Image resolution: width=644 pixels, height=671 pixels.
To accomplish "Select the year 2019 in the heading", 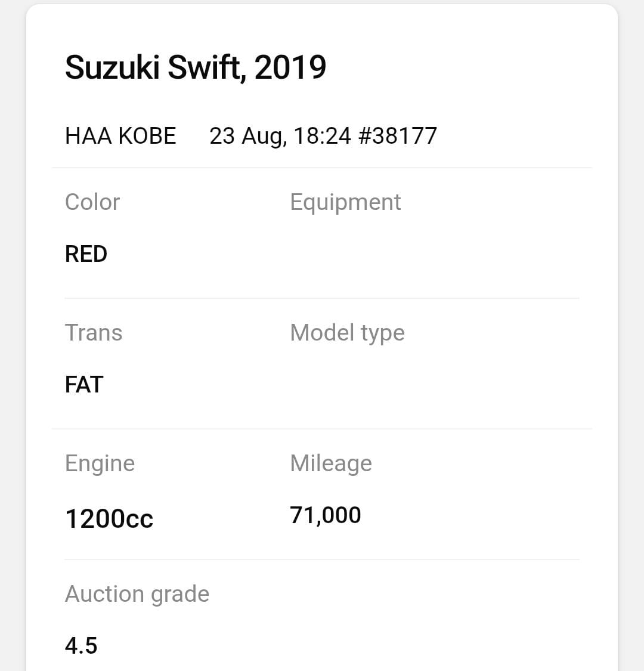I will (290, 67).
